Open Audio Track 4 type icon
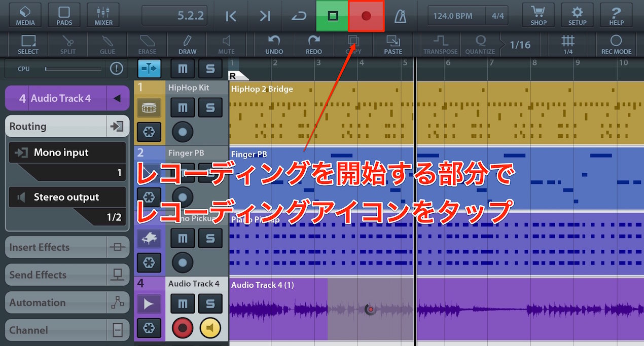 [149, 303]
